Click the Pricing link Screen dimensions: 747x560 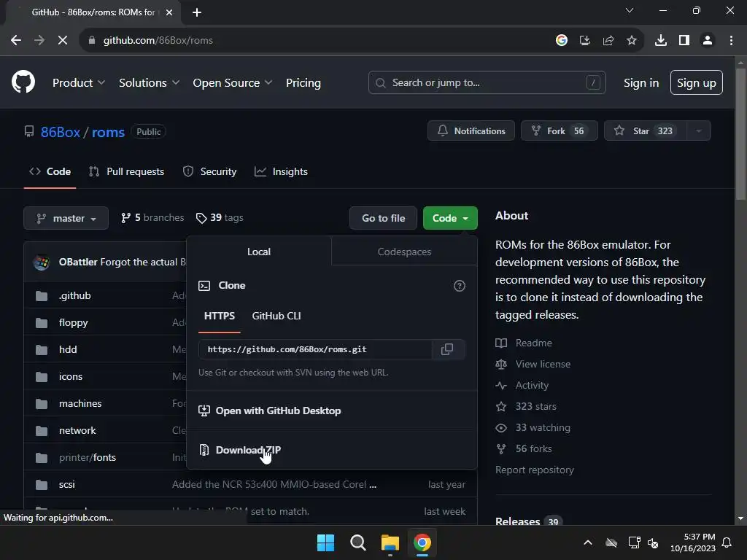(x=303, y=82)
